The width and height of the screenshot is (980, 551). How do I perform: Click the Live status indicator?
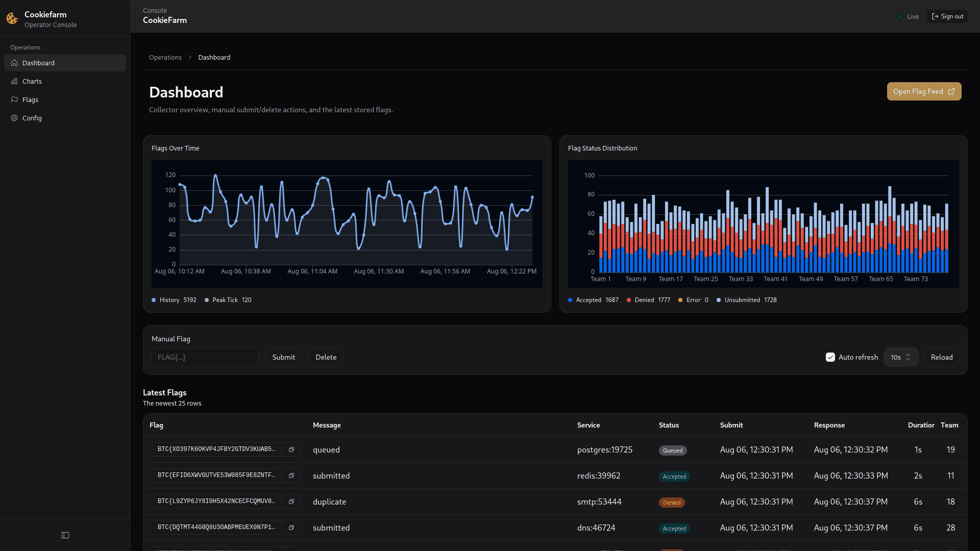pos(908,16)
